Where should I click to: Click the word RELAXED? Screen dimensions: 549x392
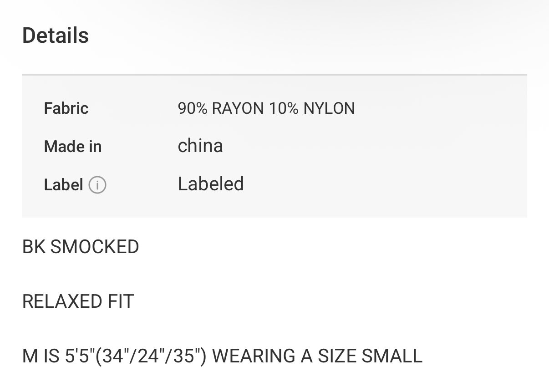point(57,301)
